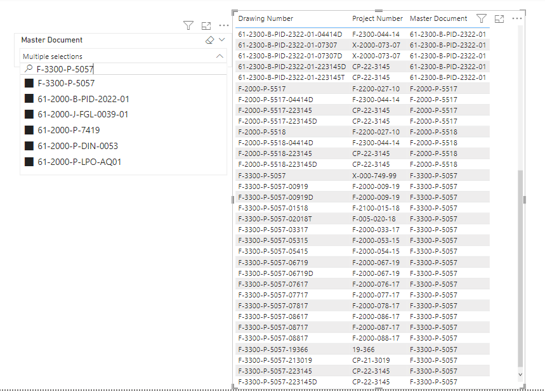
Task: Open more options ellipsis for slicer
Action: 224,25
